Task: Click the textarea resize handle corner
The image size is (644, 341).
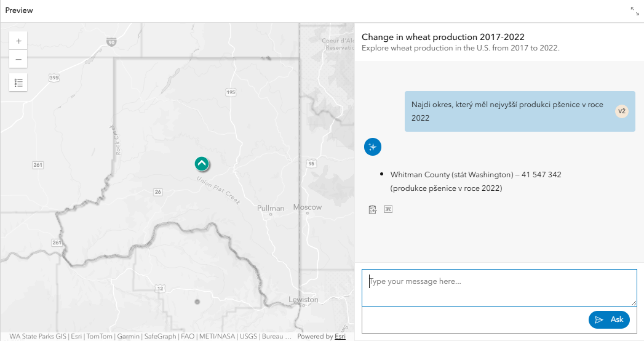Action: click(634, 303)
